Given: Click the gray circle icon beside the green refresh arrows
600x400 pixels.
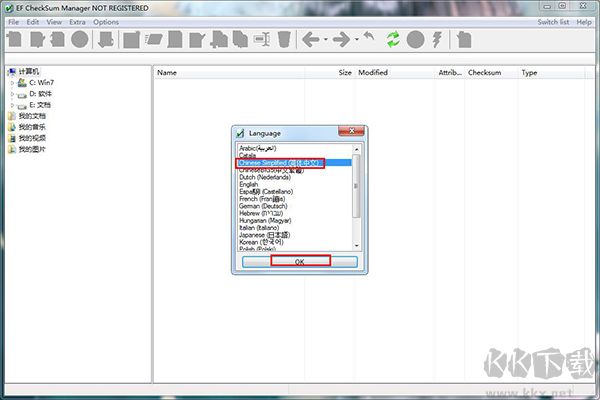Looking at the screenshot, I should pos(415,39).
